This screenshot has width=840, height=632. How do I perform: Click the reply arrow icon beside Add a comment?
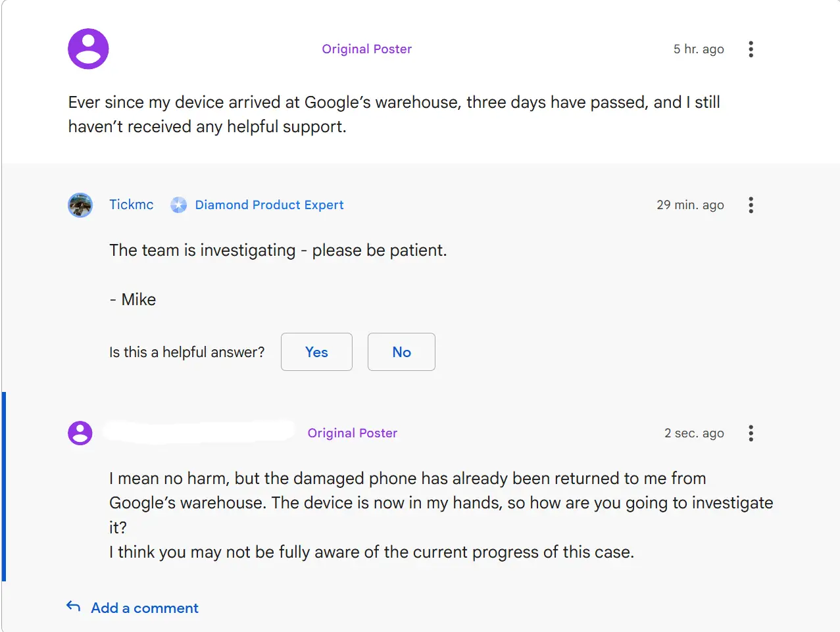[74, 606]
